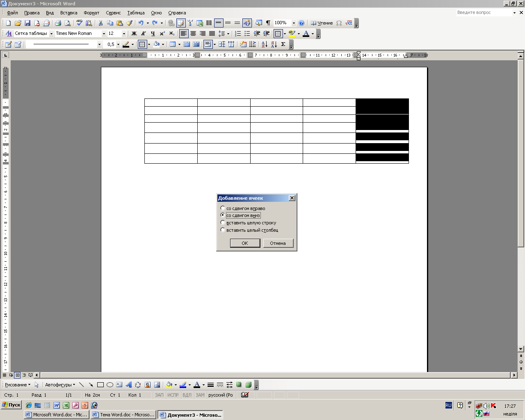Apply the font color on the formatting toolbar

[306, 34]
